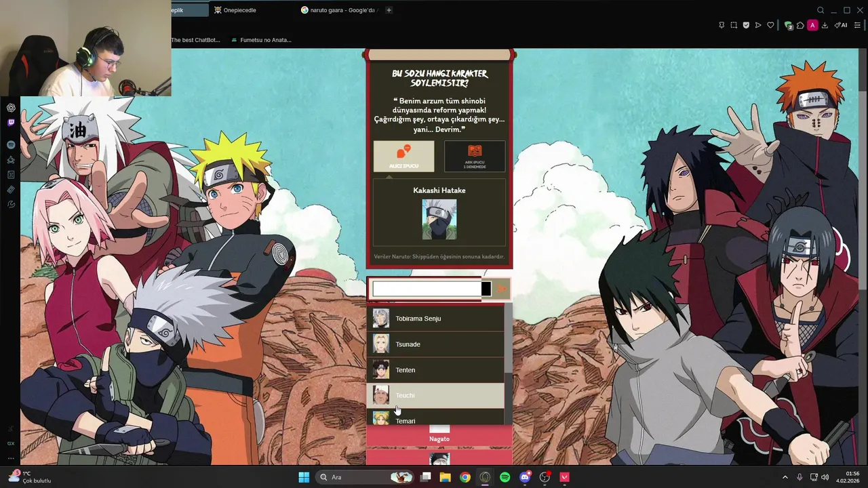Choose Tenten in the dropdown list

coord(435,370)
